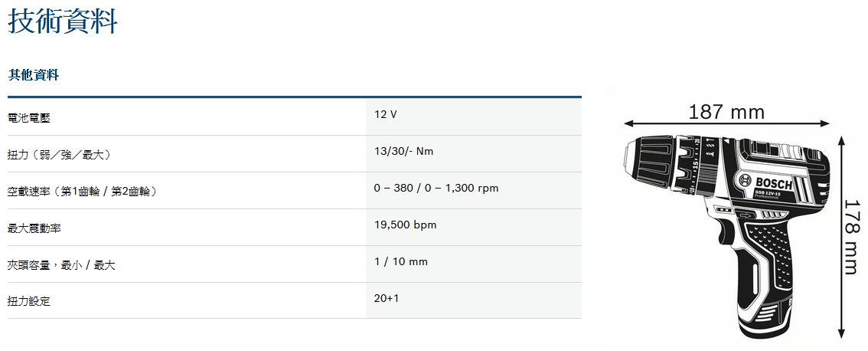Click the 空載速率 gear speed label
Image resolution: width=868 pixels, height=351 pixels.
pyautogui.click(x=83, y=192)
